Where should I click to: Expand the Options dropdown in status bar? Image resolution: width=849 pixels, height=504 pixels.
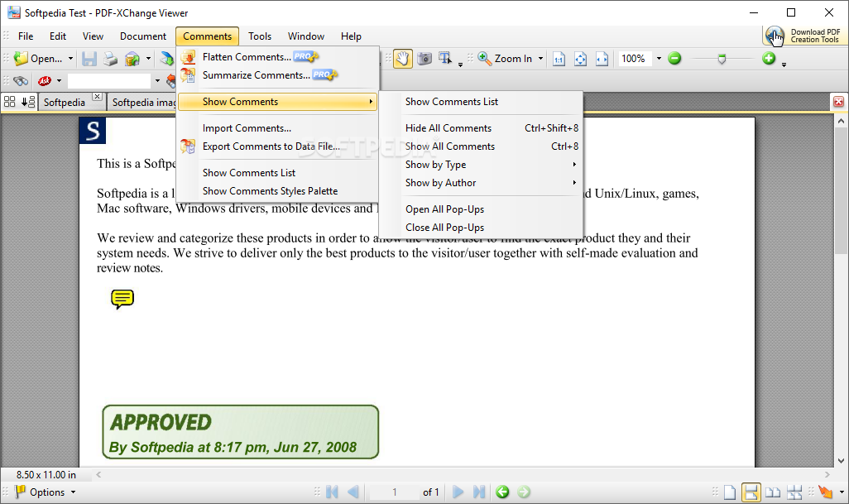[x=73, y=492]
